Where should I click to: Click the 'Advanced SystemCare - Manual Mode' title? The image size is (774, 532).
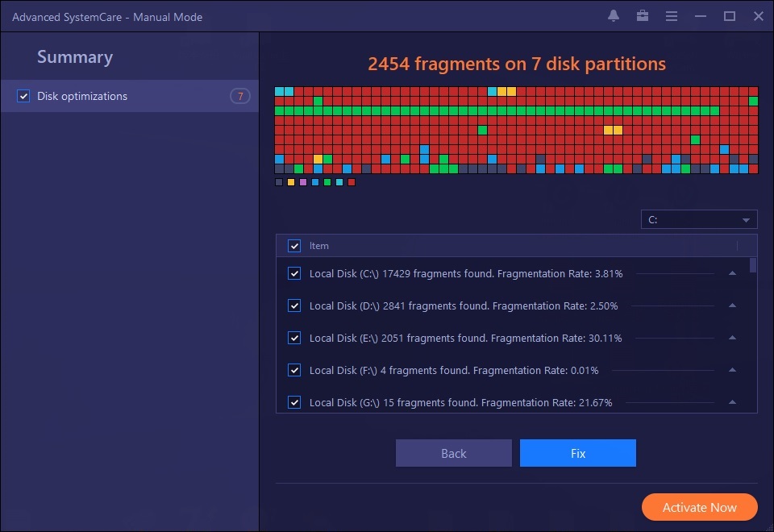click(x=107, y=17)
